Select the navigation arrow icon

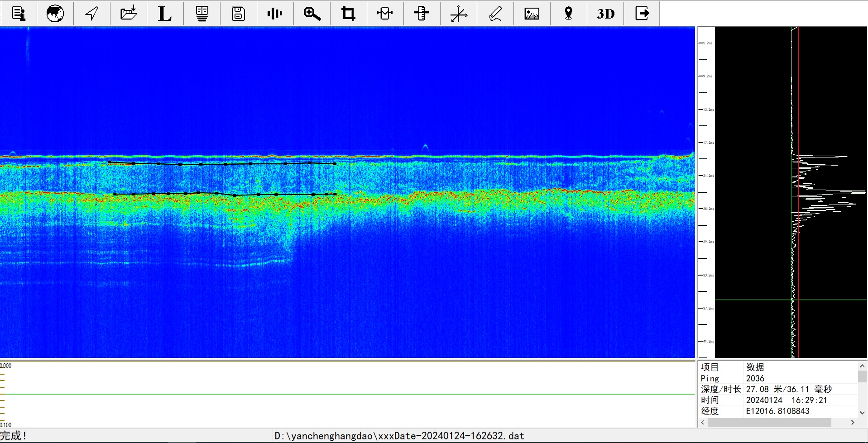(x=92, y=14)
